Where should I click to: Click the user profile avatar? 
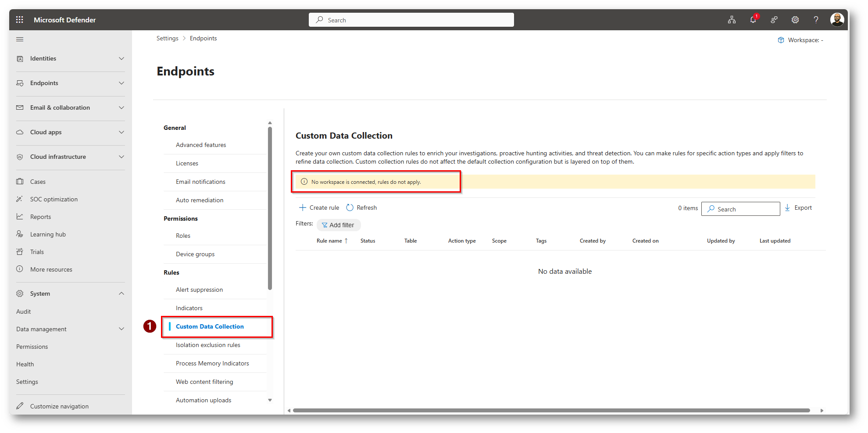837,20
